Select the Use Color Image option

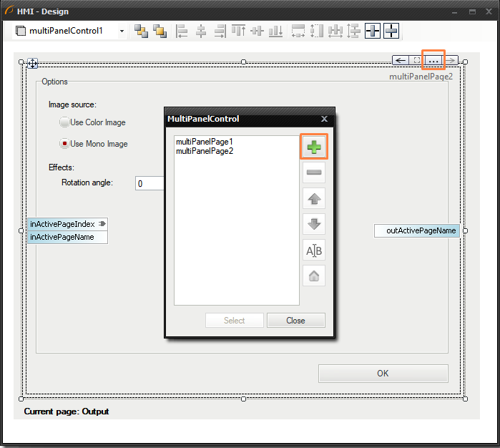[x=65, y=122]
